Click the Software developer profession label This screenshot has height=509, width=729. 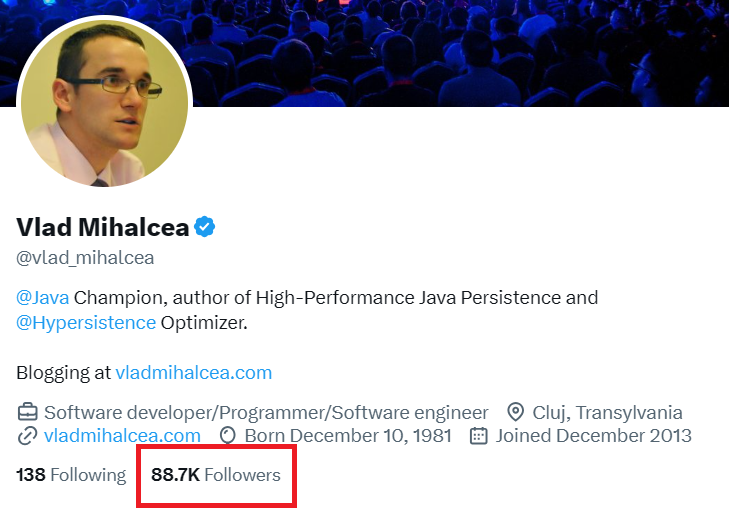[x=266, y=412]
